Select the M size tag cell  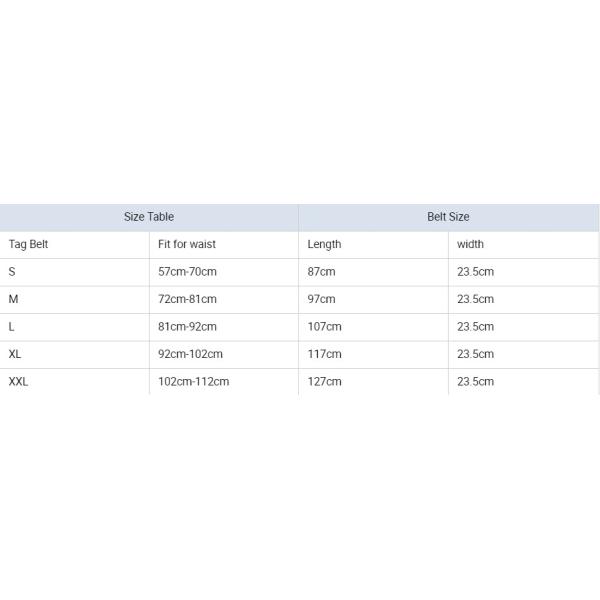[x=13, y=299]
